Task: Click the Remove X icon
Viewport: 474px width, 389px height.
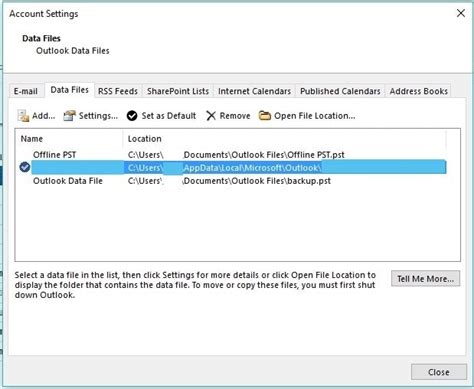Action: click(211, 116)
